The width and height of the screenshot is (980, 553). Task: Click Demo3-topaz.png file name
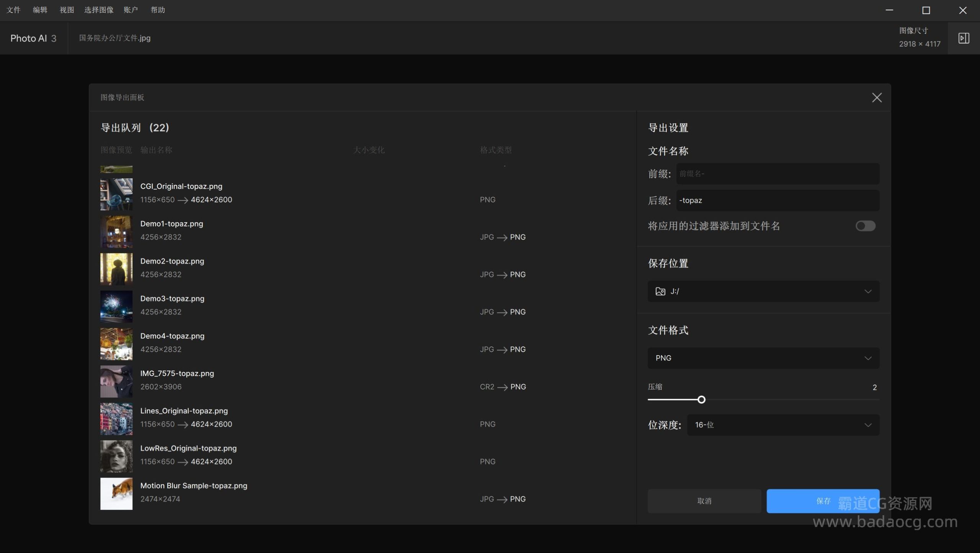(172, 299)
